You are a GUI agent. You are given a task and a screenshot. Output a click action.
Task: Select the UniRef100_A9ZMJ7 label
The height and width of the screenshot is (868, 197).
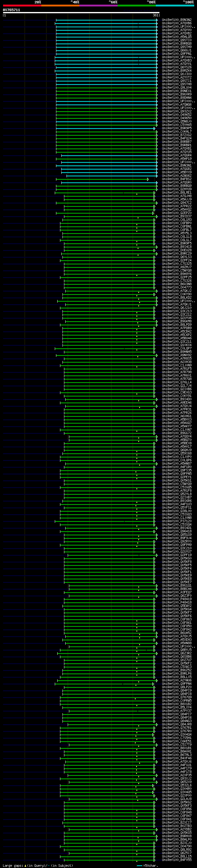point(177,267)
